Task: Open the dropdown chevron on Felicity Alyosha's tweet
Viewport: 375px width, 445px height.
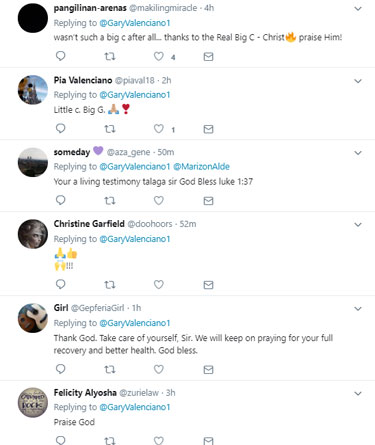Action: (x=358, y=393)
